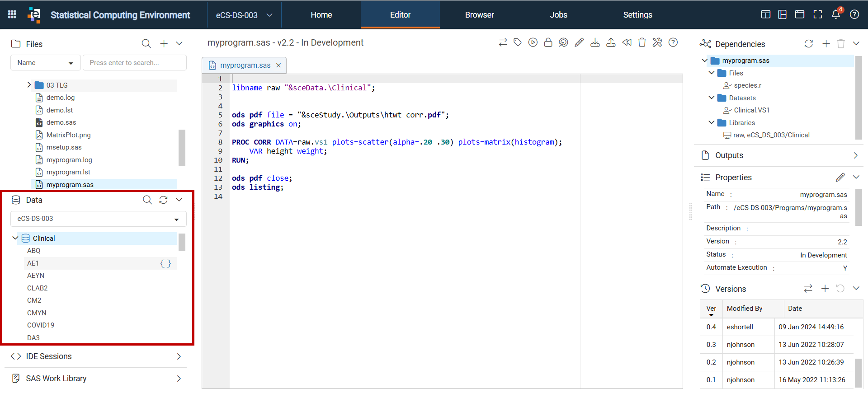This screenshot has width=868, height=393.
Task: Open the tools icon in editor toolbar
Action: 657,42
